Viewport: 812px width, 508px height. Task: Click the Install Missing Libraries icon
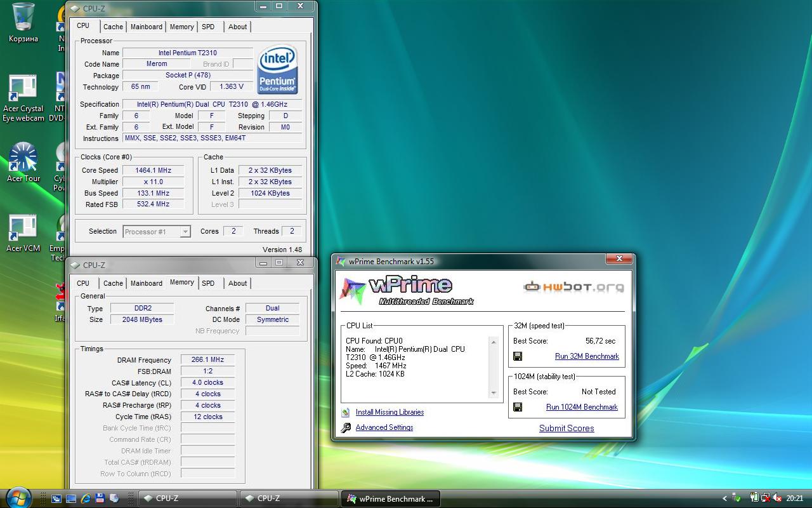pyautogui.click(x=346, y=412)
